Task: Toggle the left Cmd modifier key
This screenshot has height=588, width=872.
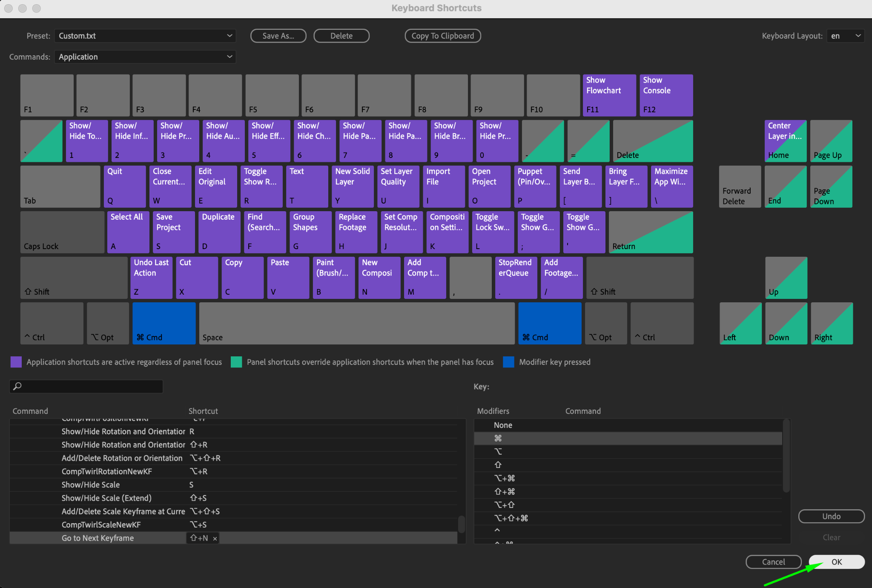Action: pos(164,323)
